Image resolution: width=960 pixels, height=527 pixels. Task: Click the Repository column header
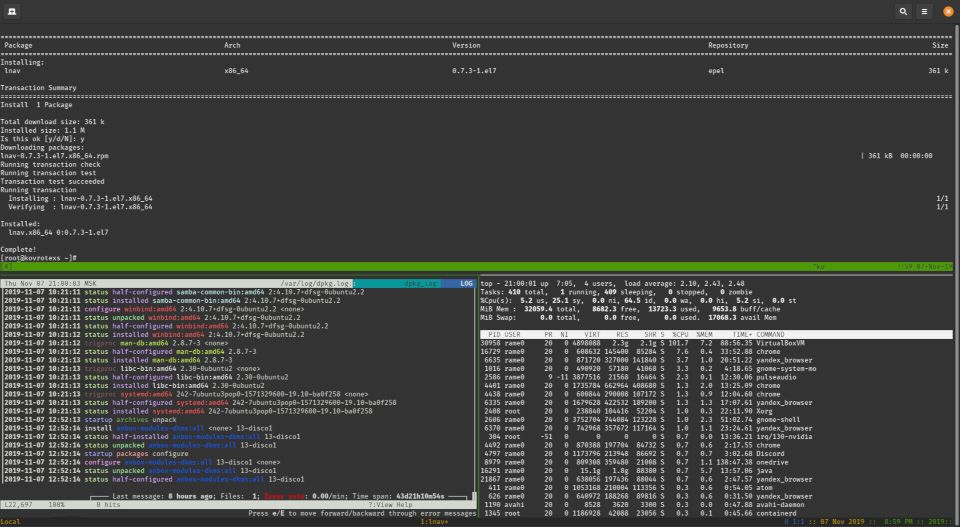pyautogui.click(x=728, y=45)
